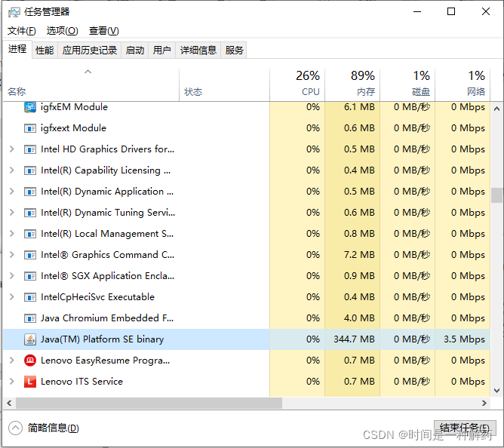This screenshot has height=448, width=504.
Task: Sort by the 状态 column header
Action: pyautogui.click(x=224, y=84)
